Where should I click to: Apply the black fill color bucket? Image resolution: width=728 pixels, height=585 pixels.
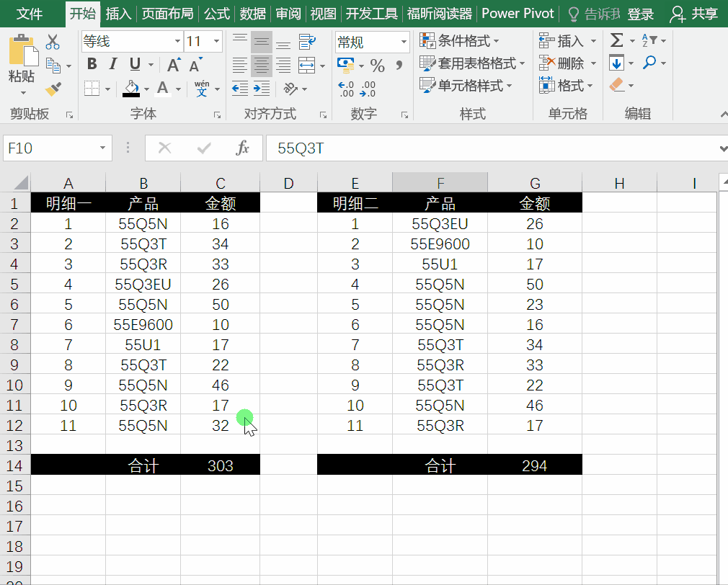coord(131,88)
